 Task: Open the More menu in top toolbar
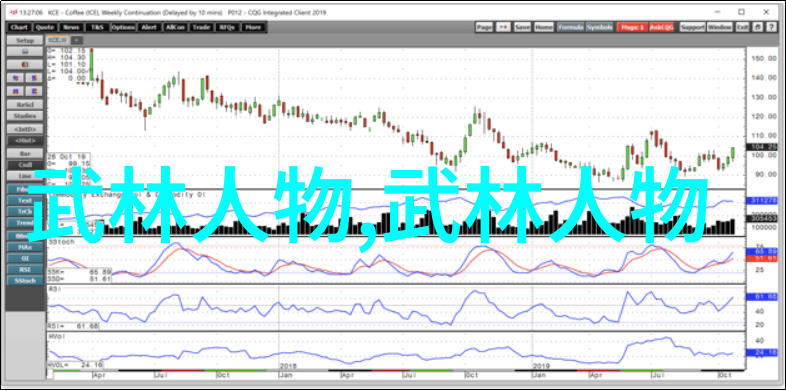(253, 27)
